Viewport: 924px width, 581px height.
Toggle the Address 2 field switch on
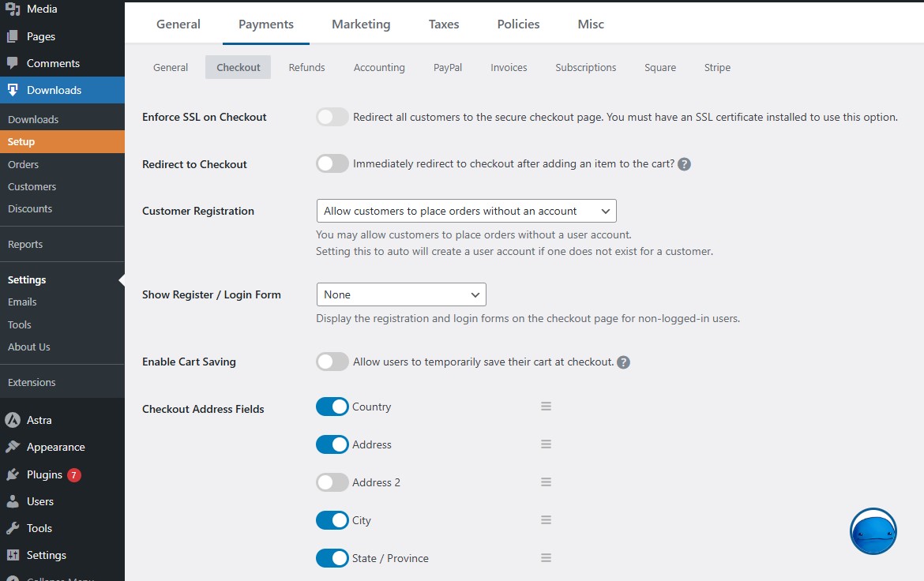click(332, 482)
